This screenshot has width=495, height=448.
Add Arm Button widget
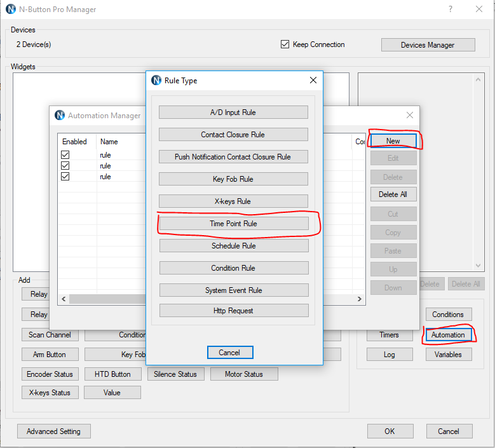pos(50,355)
